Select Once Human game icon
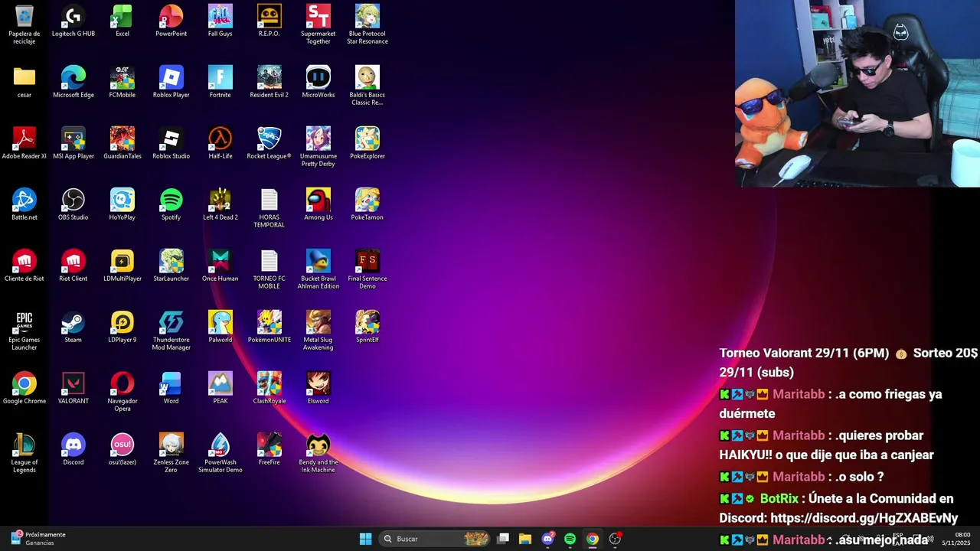 (220, 266)
